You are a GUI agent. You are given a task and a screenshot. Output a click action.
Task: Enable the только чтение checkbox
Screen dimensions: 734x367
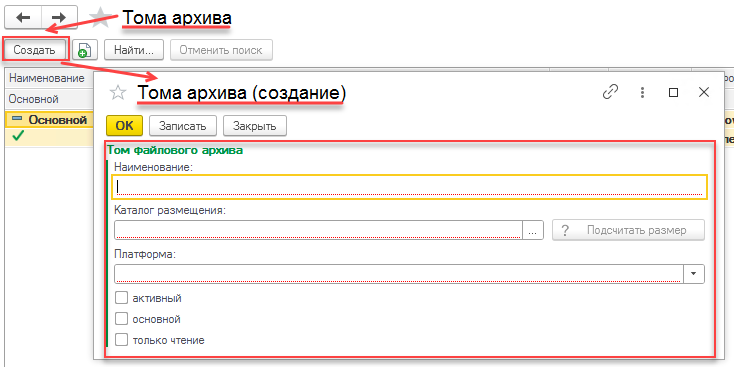[x=122, y=340]
